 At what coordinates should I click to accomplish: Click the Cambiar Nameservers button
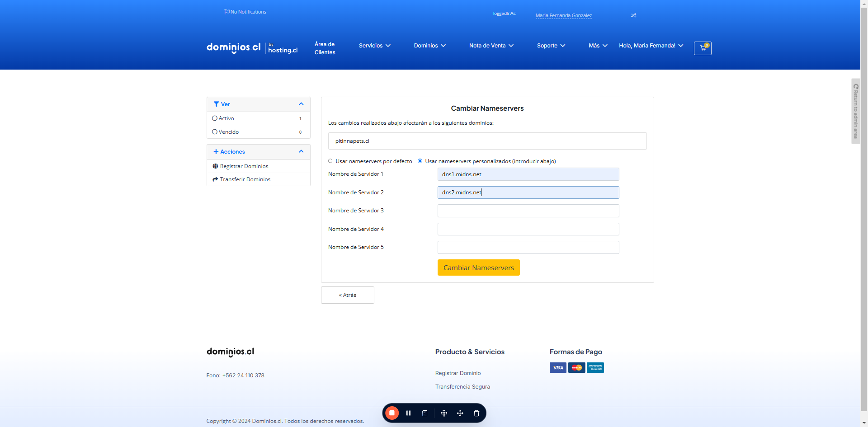[x=479, y=267]
